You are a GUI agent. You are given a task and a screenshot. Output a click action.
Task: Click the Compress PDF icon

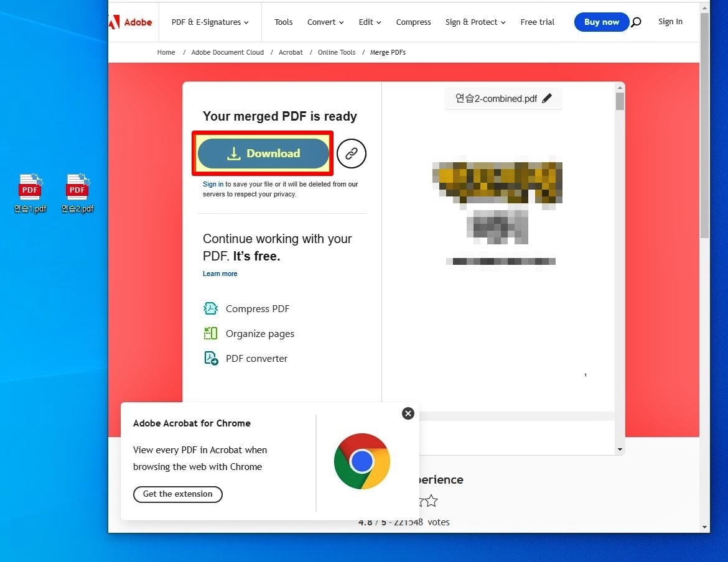point(210,308)
